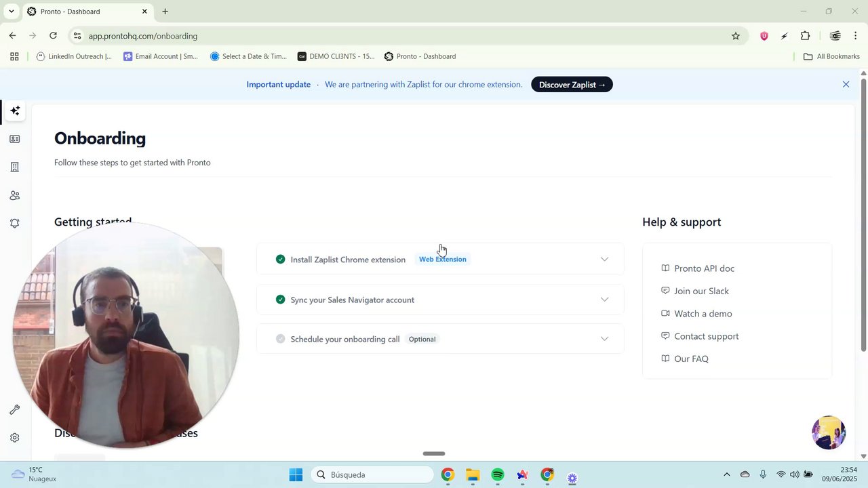The height and width of the screenshot is (488, 868).
Task: Open the people group icon in sidebar
Action: coord(14,195)
